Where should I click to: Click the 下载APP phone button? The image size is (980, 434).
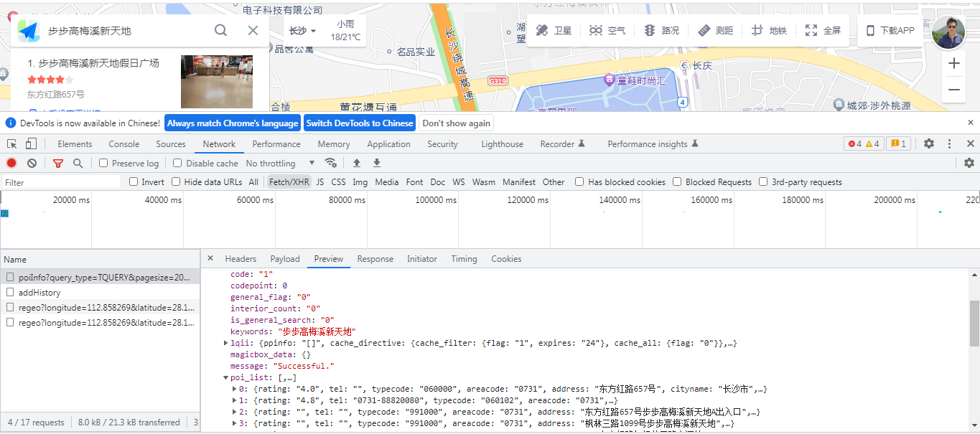click(x=890, y=31)
